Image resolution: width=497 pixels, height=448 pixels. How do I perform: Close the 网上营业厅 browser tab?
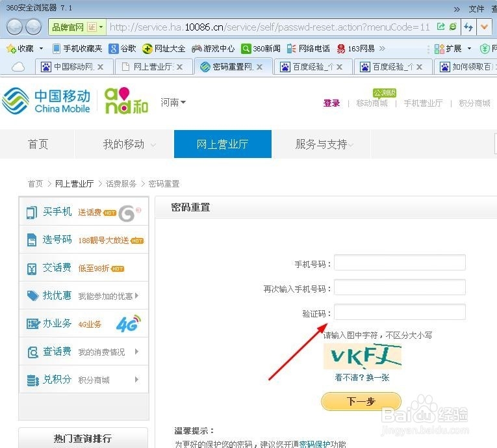click(179, 67)
